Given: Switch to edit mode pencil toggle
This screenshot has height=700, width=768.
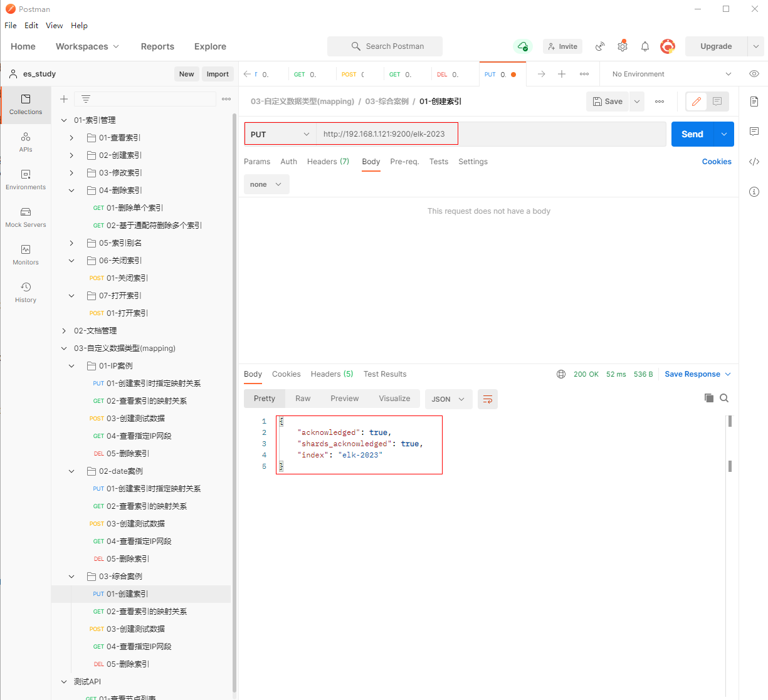Looking at the screenshot, I should [x=697, y=102].
